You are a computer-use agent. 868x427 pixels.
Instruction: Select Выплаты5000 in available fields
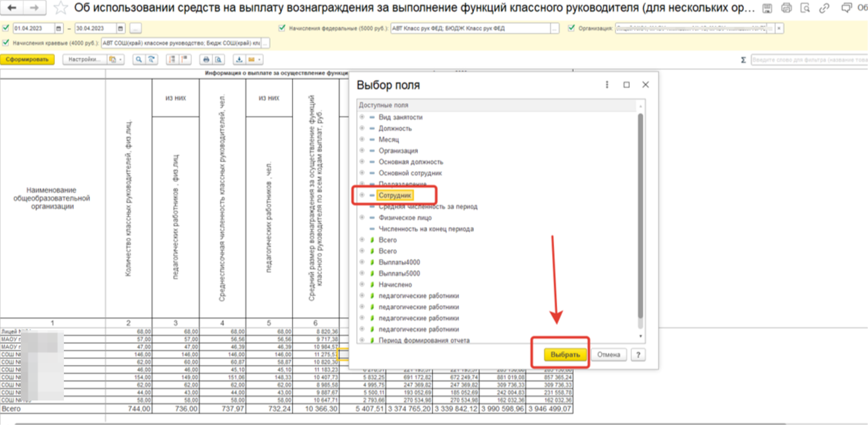point(399,274)
